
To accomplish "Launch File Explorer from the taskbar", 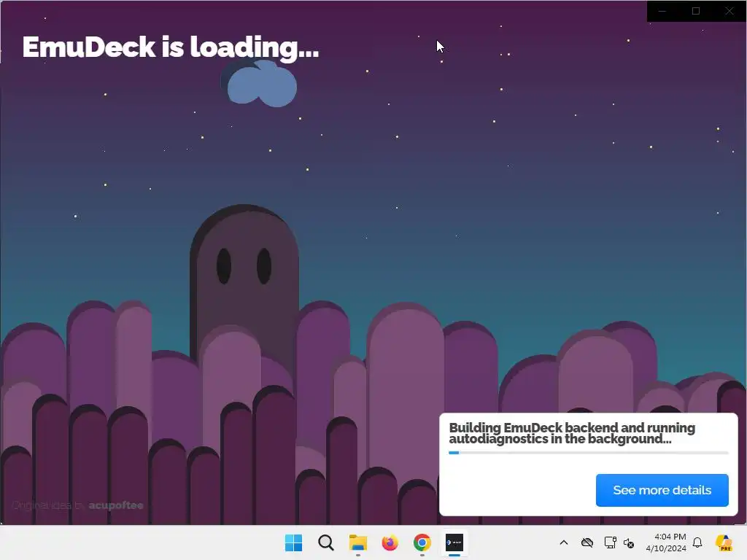I will 357,542.
